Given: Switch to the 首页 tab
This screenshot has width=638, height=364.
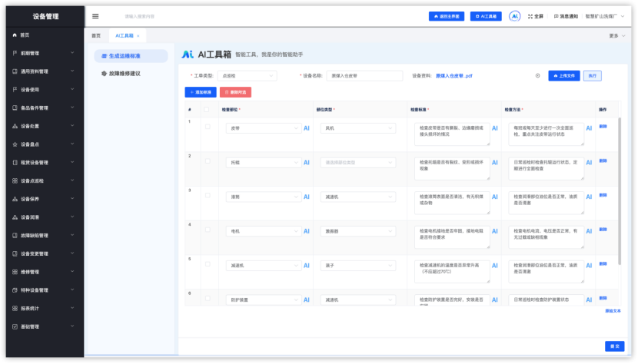Looking at the screenshot, I should click(96, 36).
